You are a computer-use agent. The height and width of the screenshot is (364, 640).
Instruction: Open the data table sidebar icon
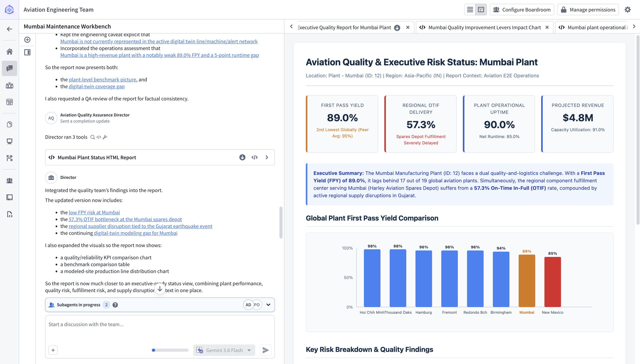point(9,102)
